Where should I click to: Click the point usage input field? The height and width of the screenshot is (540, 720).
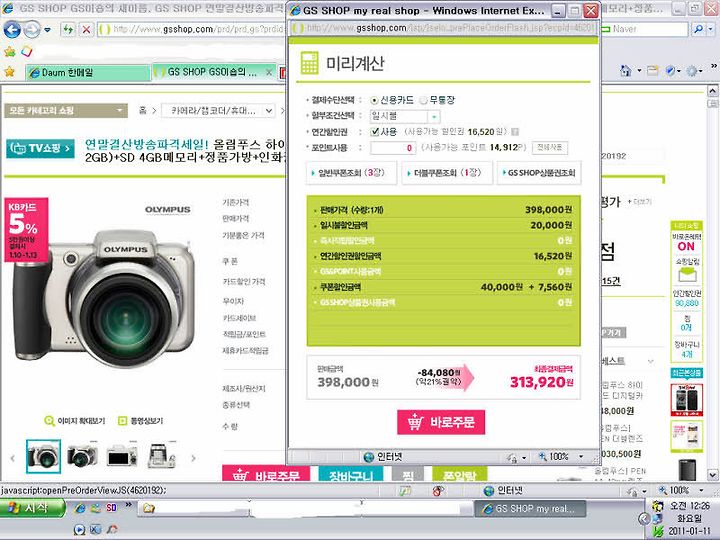coord(393,148)
